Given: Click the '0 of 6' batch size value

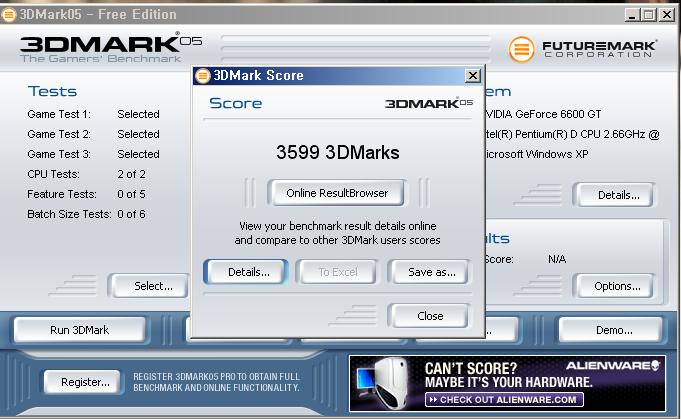Looking at the screenshot, I should 132,214.
